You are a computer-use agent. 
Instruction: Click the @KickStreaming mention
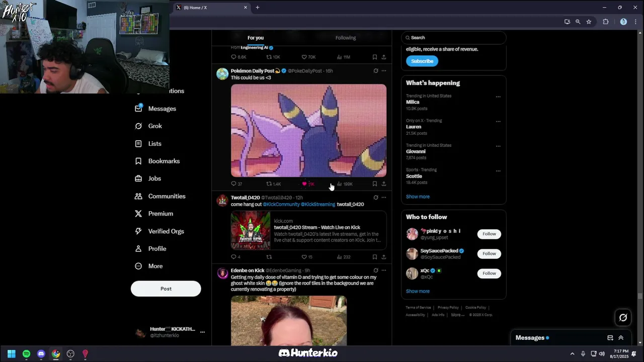pyautogui.click(x=317, y=205)
